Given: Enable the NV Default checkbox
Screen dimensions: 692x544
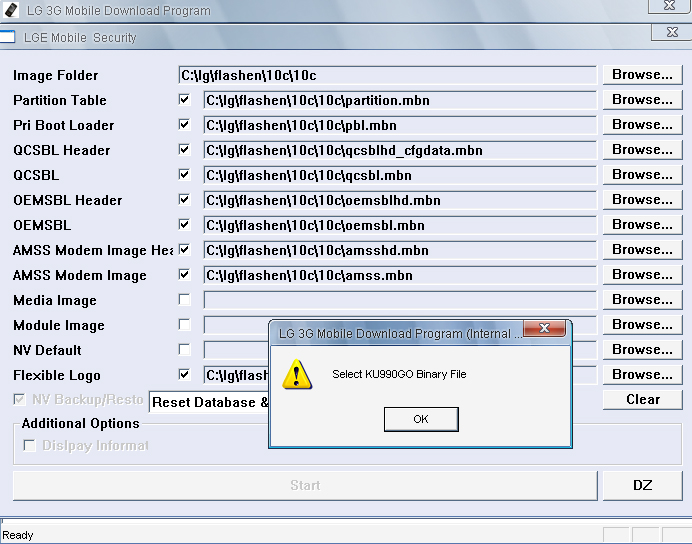Looking at the screenshot, I should (x=184, y=350).
